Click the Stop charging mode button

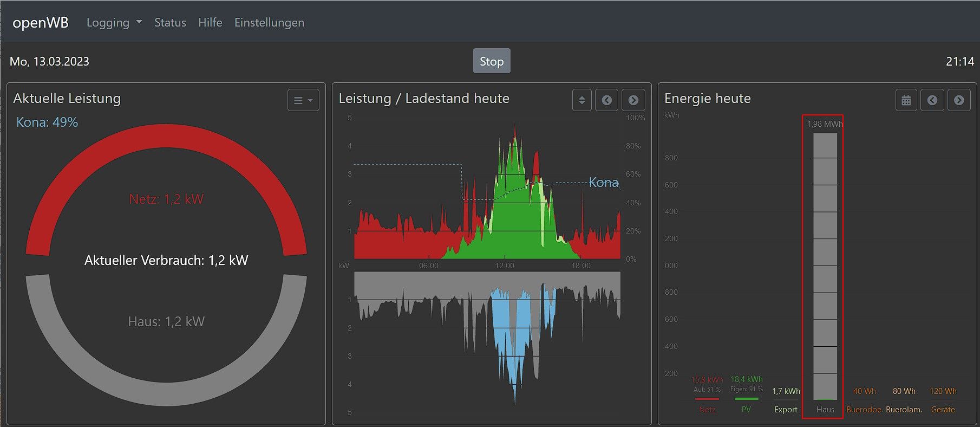492,61
